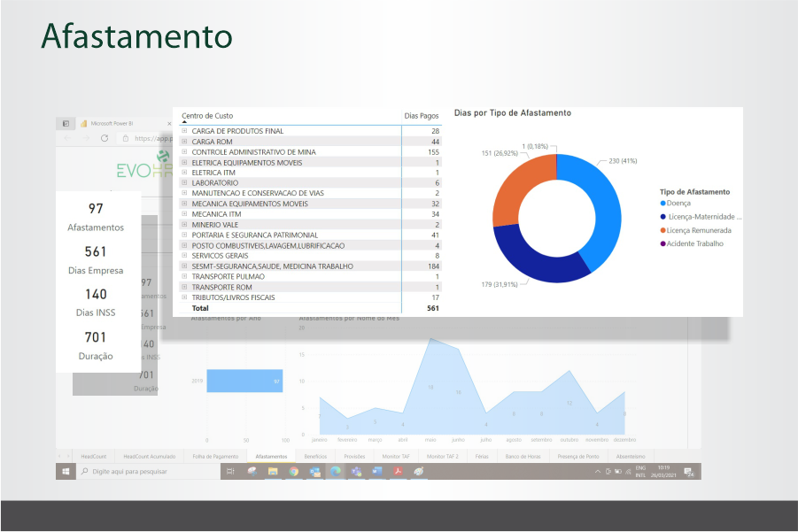Expand the TRANSPORTE PULMAO row
The image size is (798, 532).
point(185,276)
